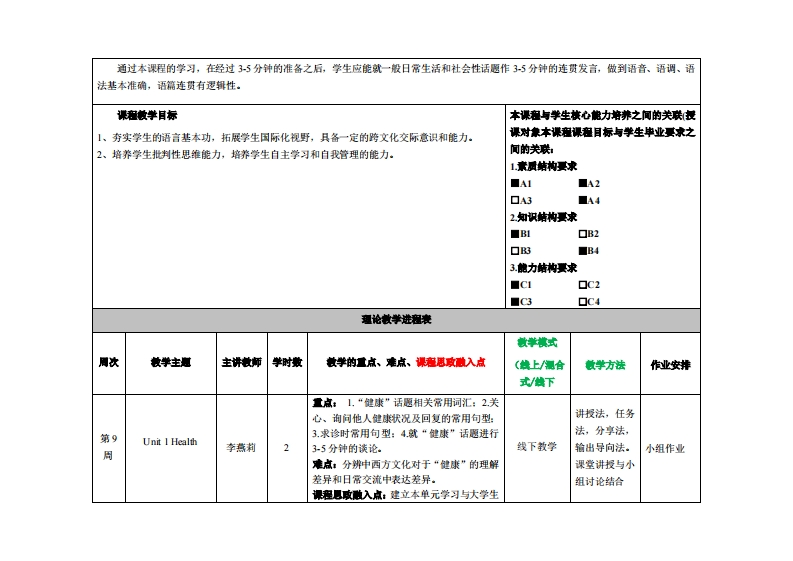Select the 教学主题 column header
793x561 pixels.
pos(170,363)
